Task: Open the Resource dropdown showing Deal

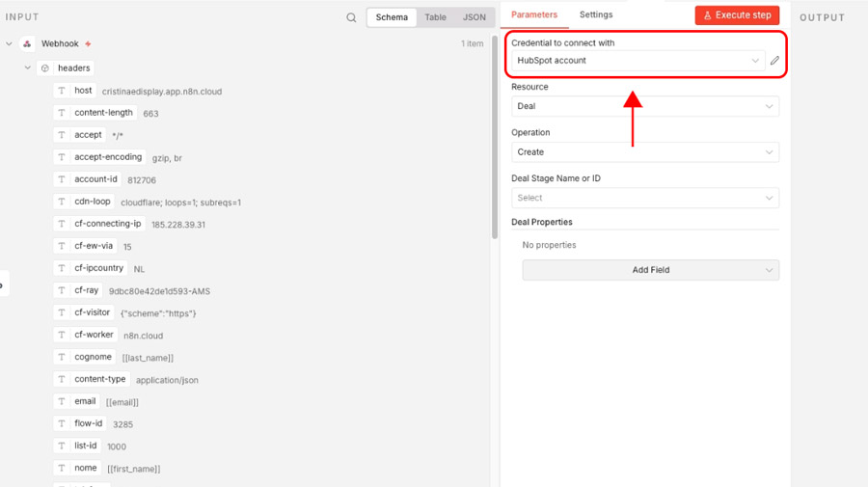Action: (644, 106)
